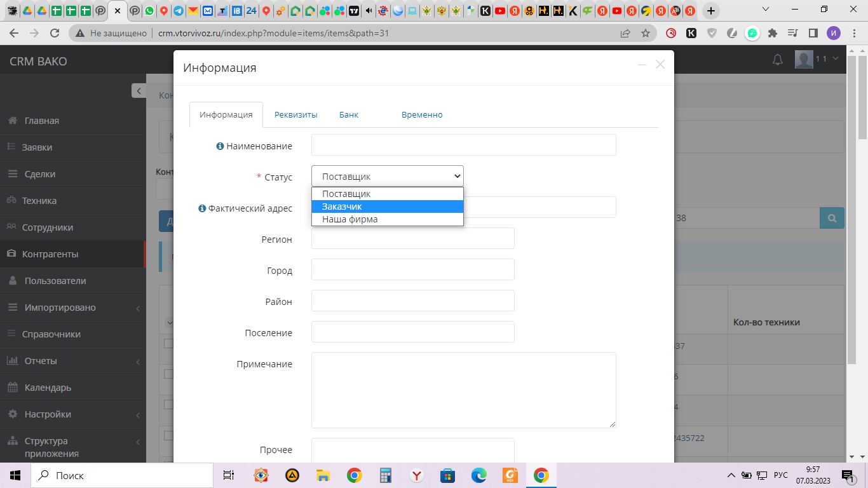
Task: Show hidden system tray icons
Action: point(732,475)
